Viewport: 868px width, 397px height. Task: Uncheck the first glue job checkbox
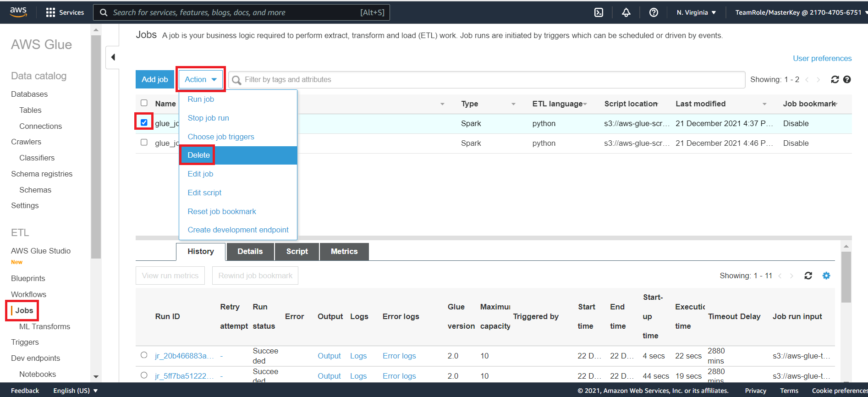144,122
